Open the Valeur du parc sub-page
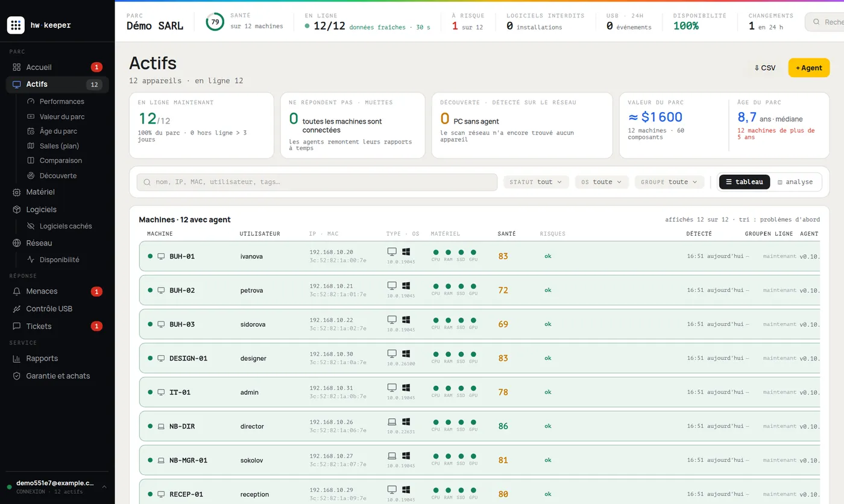The height and width of the screenshot is (504, 844). pos(62,116)
